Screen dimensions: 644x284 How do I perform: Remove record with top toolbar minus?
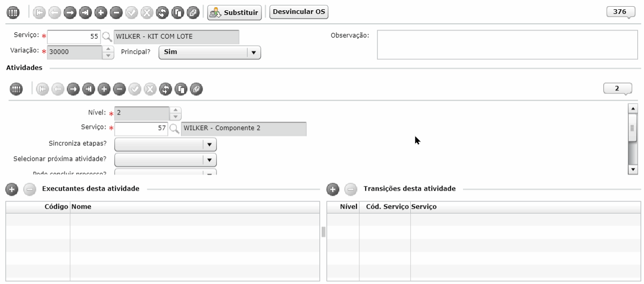point(116,12)
